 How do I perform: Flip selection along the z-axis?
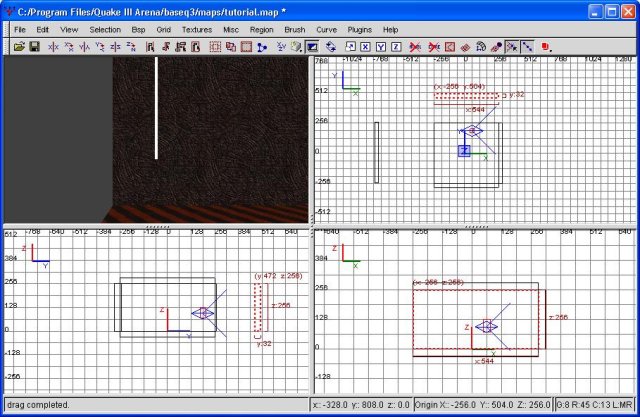tap(116, 47)
